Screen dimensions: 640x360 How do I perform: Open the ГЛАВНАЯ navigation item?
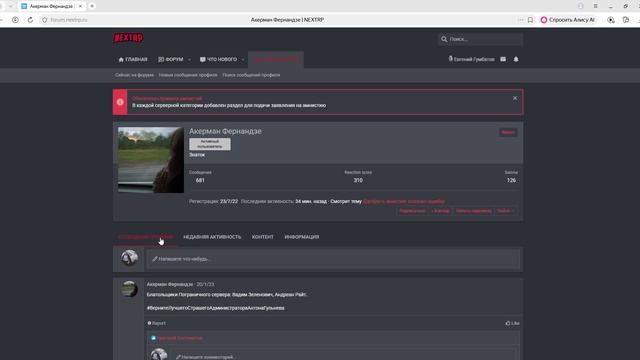click(133, 60)
